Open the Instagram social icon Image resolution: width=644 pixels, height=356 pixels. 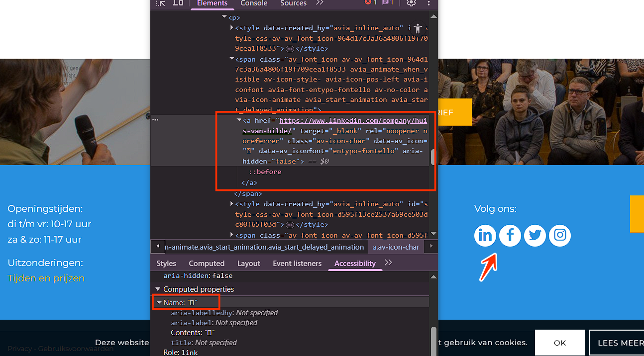(560, 235)
